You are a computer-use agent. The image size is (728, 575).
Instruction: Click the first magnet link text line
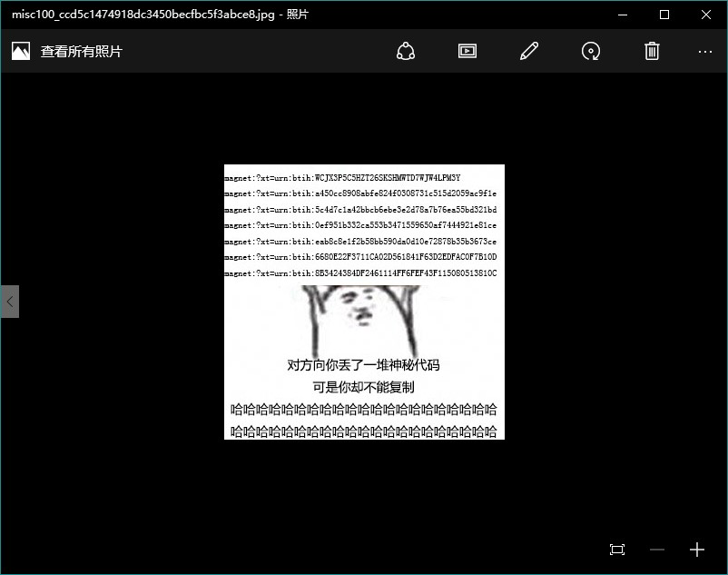[342, 177]
